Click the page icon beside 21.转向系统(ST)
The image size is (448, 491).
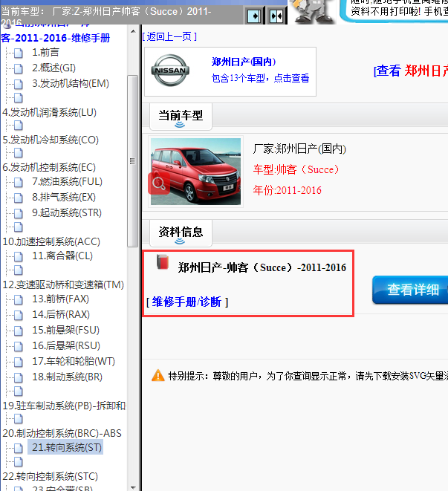pyautogui.click(x=19, y=448)
